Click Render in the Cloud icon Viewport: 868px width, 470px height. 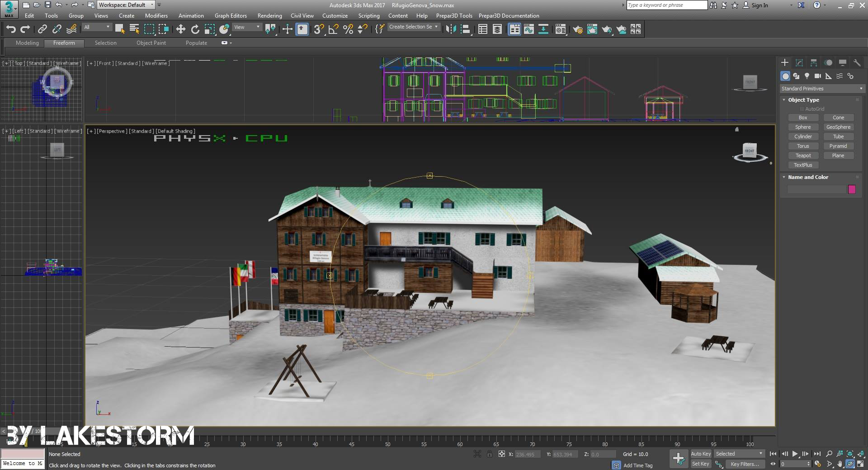[x=622, y=29]
